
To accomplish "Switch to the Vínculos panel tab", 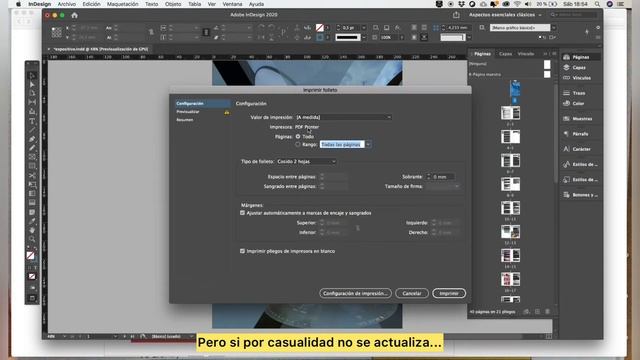I will point(526,54).
